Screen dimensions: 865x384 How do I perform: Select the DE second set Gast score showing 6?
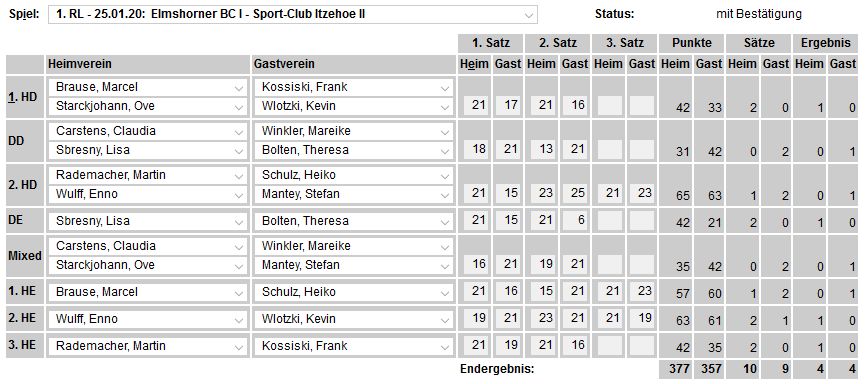tap(575, 220)
